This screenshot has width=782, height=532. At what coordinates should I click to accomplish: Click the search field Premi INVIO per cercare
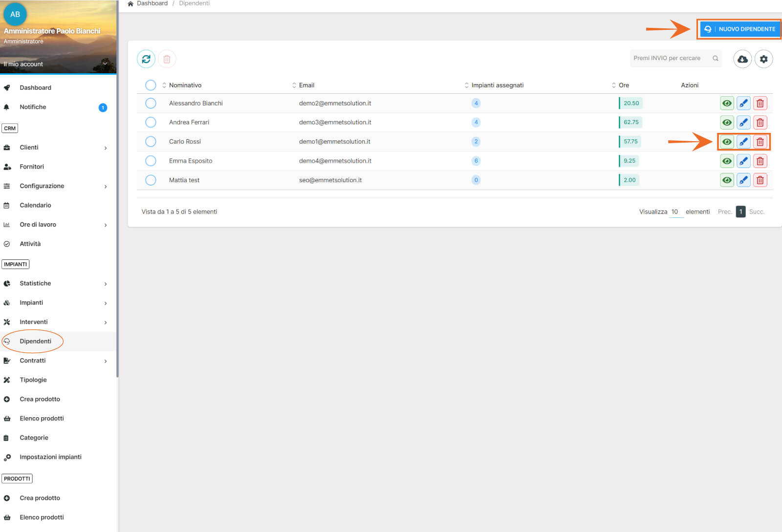pyautogui.click(x=671, y=58)
